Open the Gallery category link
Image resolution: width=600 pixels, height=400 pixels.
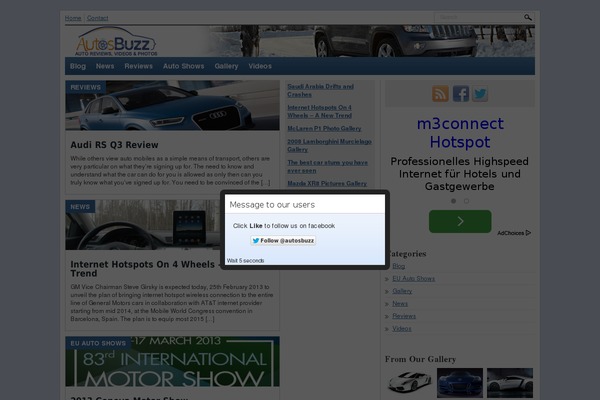tap(402, 291)
